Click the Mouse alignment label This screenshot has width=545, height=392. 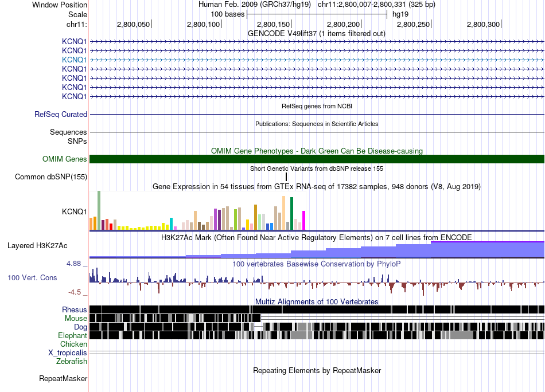click(76, 319)
